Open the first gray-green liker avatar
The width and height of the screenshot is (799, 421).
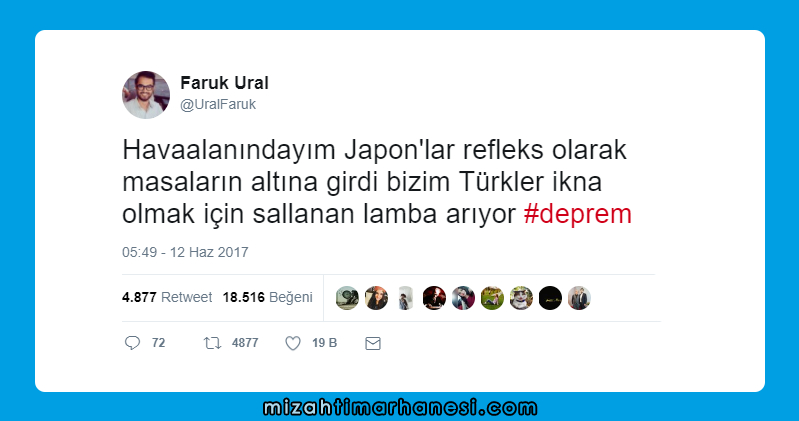[347, 298]
